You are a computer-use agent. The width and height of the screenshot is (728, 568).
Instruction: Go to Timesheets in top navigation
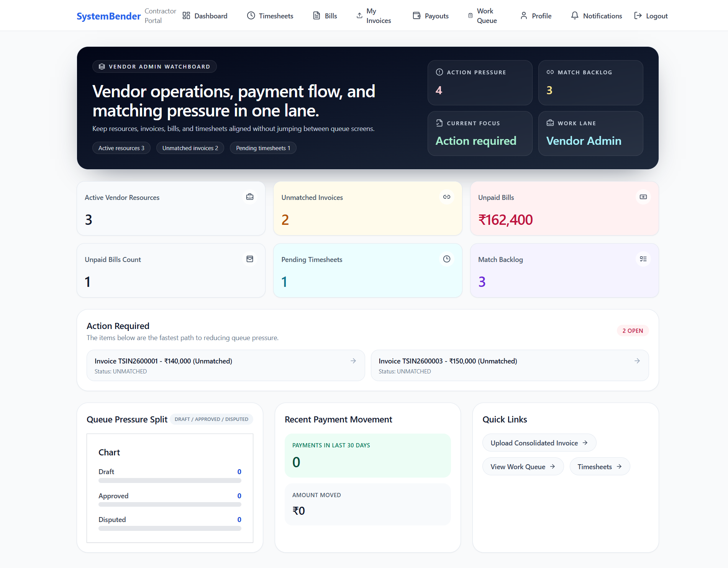[x=270, y=16]
